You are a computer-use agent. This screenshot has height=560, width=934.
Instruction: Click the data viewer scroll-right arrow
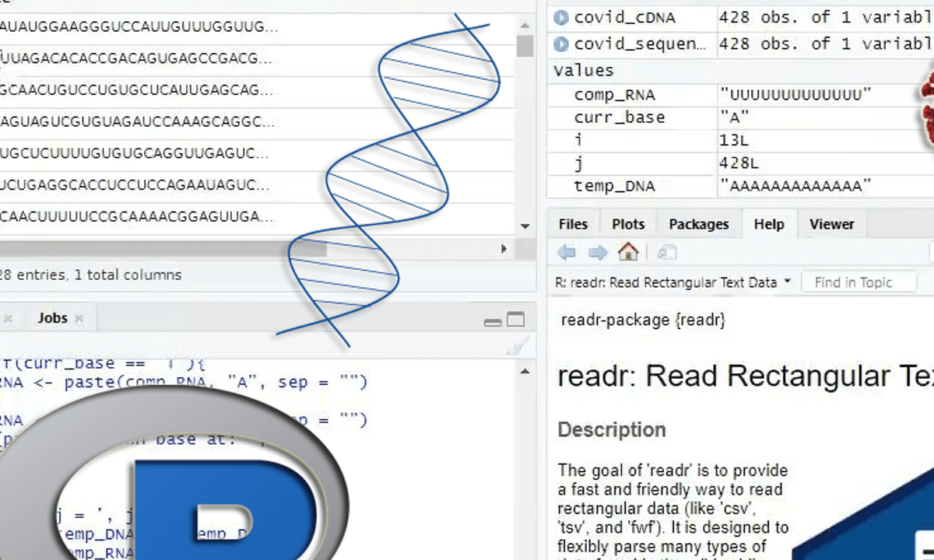tap(504, 249)
